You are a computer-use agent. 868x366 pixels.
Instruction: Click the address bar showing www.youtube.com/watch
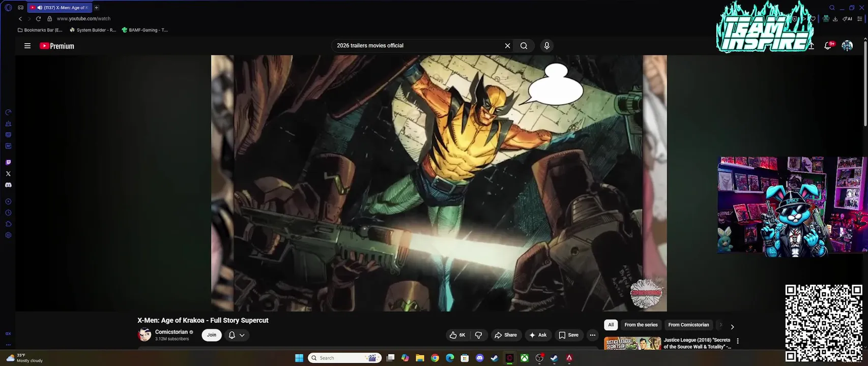(x=83, y=19)
